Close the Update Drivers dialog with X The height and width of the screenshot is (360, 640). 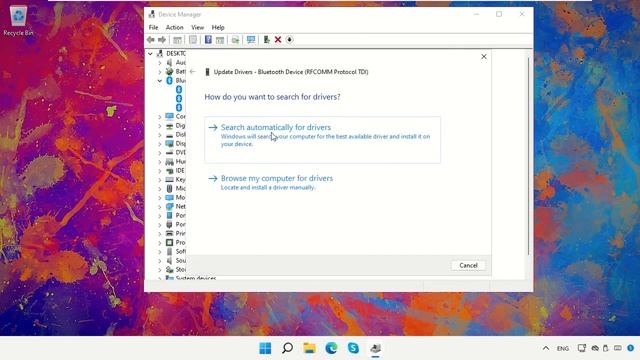[484, 57]
